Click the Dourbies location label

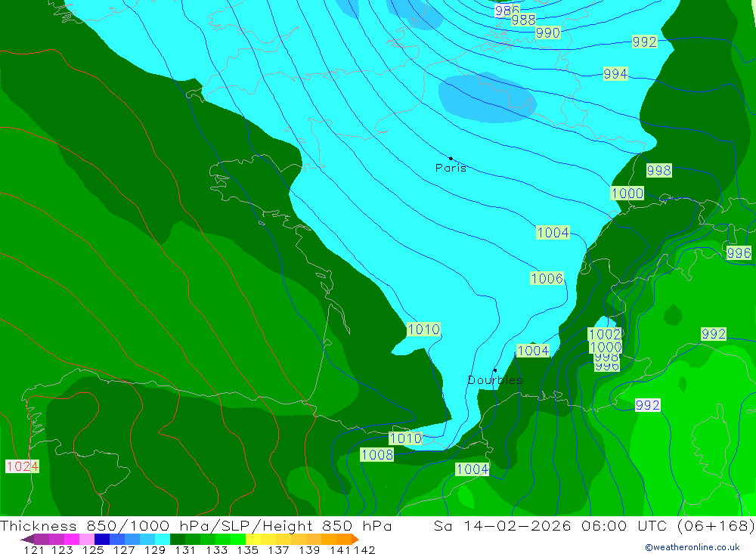(x=494, y=380)
